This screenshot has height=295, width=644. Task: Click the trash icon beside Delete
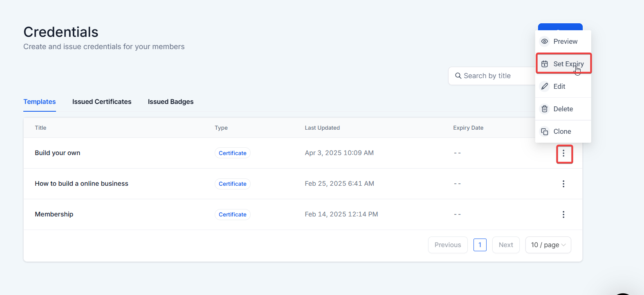click(x=545, y=109)
